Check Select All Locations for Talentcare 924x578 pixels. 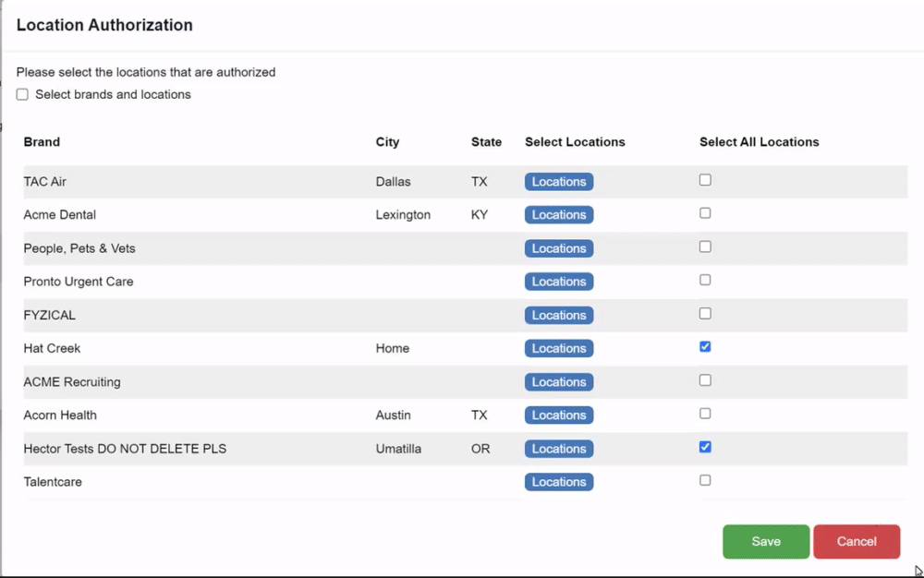705,480
